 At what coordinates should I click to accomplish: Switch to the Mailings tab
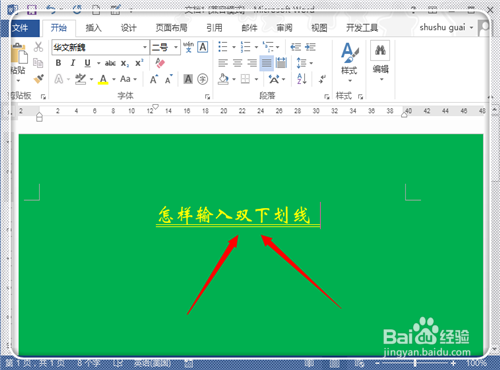[249, 28]
